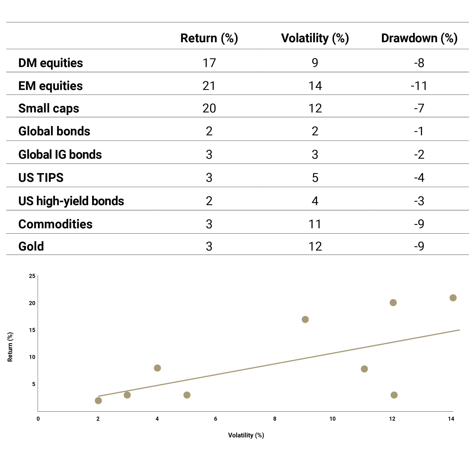Click the lowest-left scatter point at volatility 2
Image resolution: width=476 pixels, height=451 pixels.
click(98, 401)
